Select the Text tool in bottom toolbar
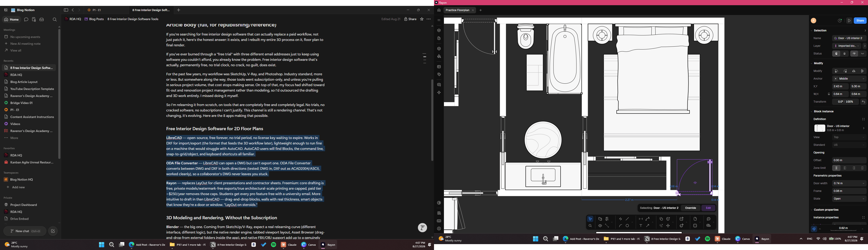868x250 pixels. [x=641, y=226]
